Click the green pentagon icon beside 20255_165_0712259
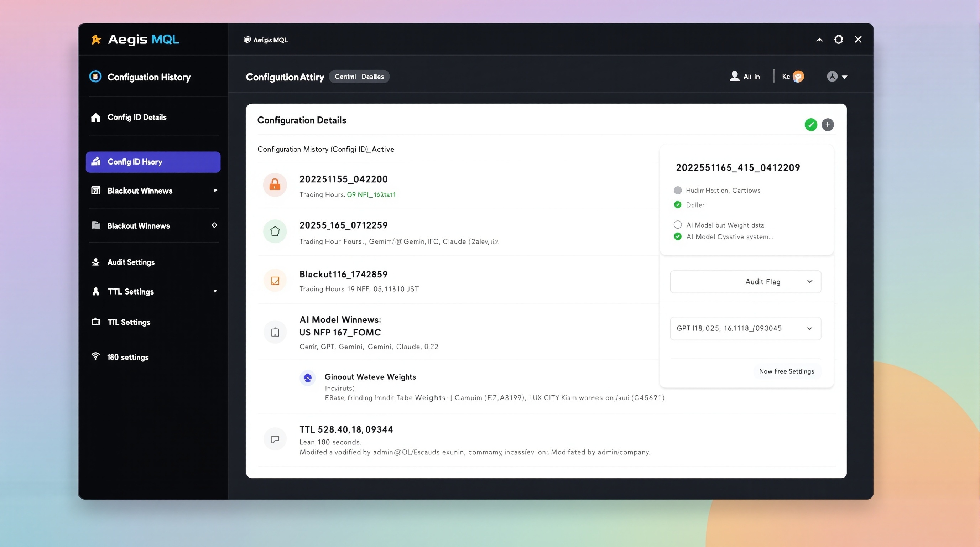This screenshot has width=980, height=547. click(x=275, y=231)
